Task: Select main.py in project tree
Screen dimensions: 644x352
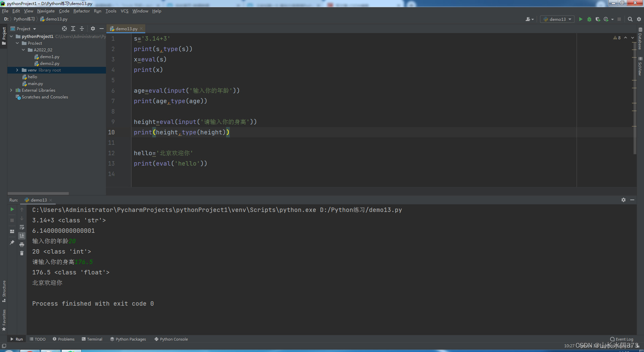Action: tap(33, 83)
